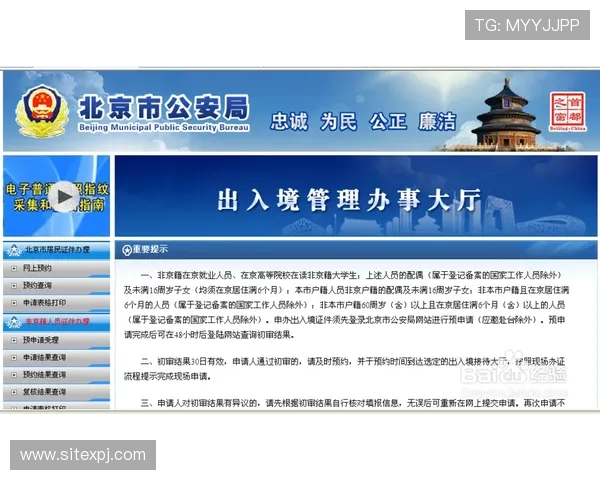Open 申请表格打印 menu item
The image size is (600, 480).
tap(56, 303)
